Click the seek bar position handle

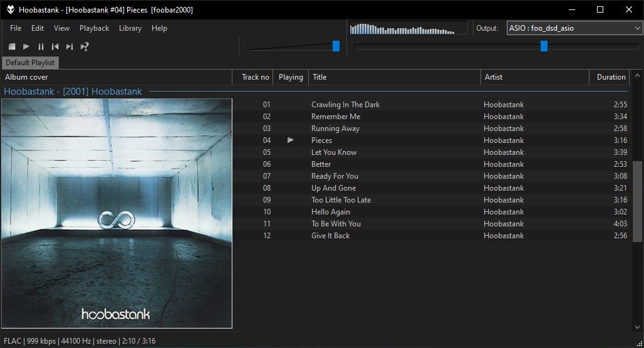[x=544, y=46]
